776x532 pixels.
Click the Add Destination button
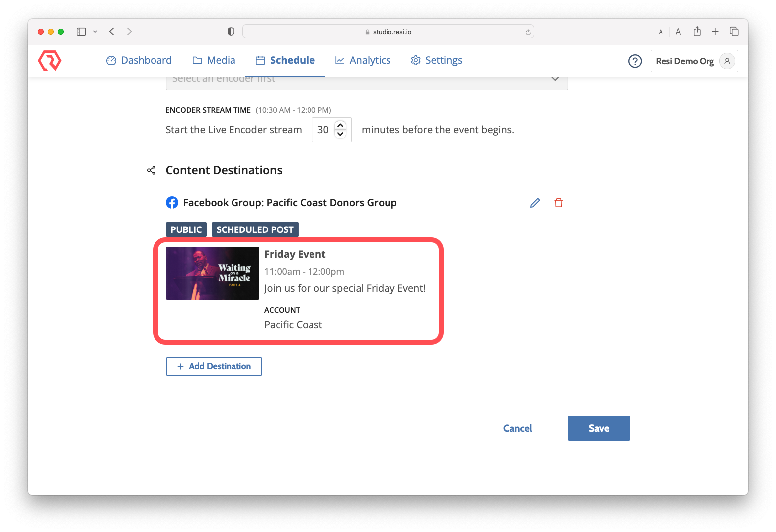214,366
